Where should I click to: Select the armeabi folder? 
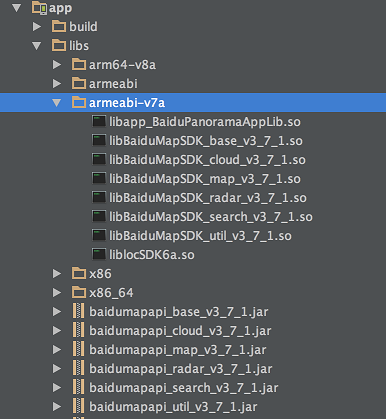point(113,84)
